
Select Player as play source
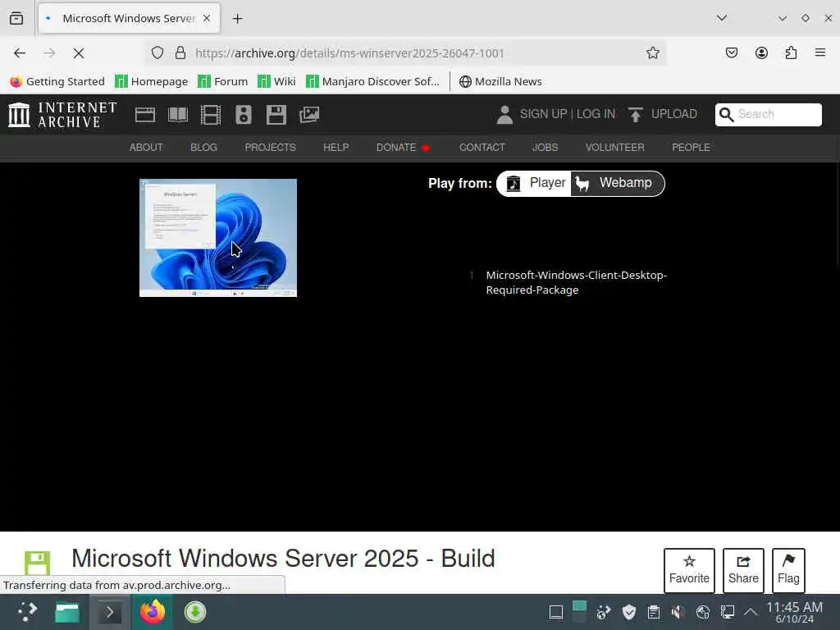coord(534,183)
